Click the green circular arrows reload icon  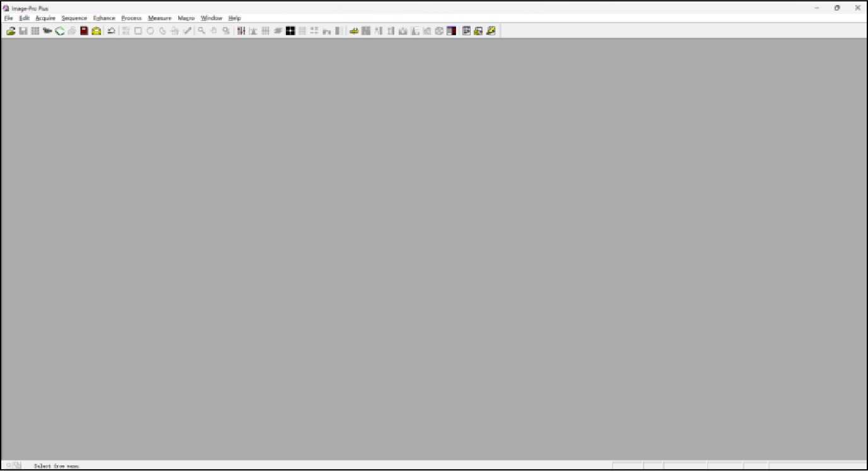point(60,31)
